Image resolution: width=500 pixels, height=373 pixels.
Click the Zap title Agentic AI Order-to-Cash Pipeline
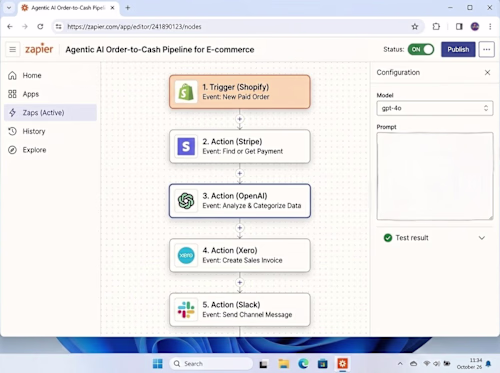[x=160, y=50]
